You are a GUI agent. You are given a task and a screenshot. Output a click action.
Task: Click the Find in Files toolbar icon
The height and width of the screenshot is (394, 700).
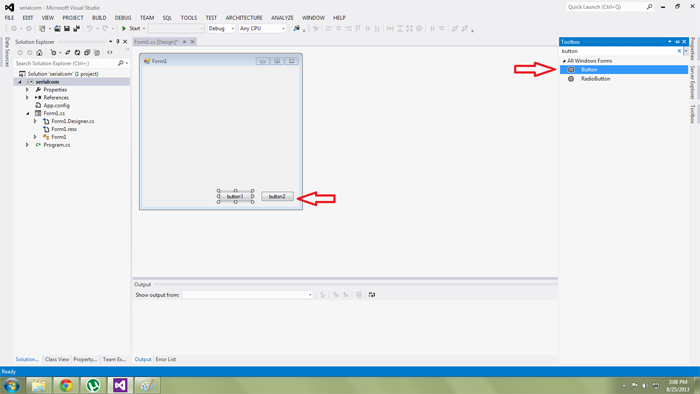296,28
